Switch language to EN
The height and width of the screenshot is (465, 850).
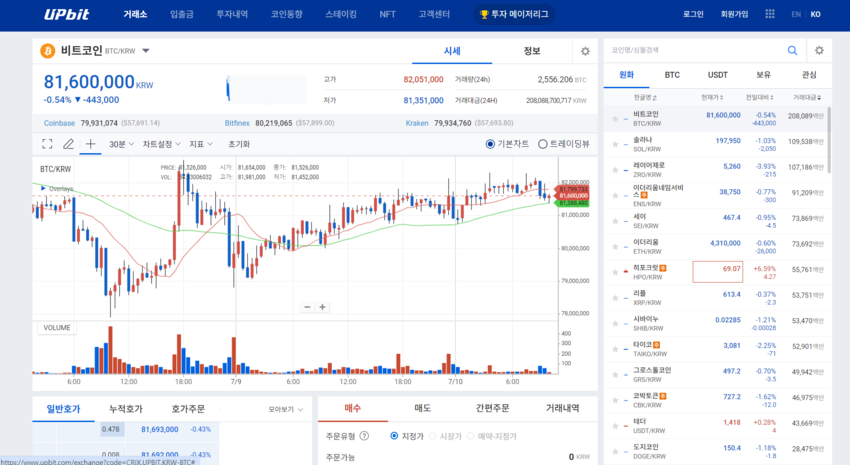tap(796, 14)
